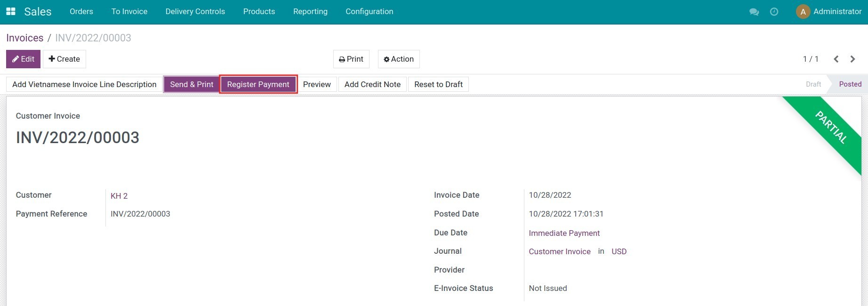Click the Add Credit Note button
Viewport: 868px width, 306px height.
[x=372, y=84]
